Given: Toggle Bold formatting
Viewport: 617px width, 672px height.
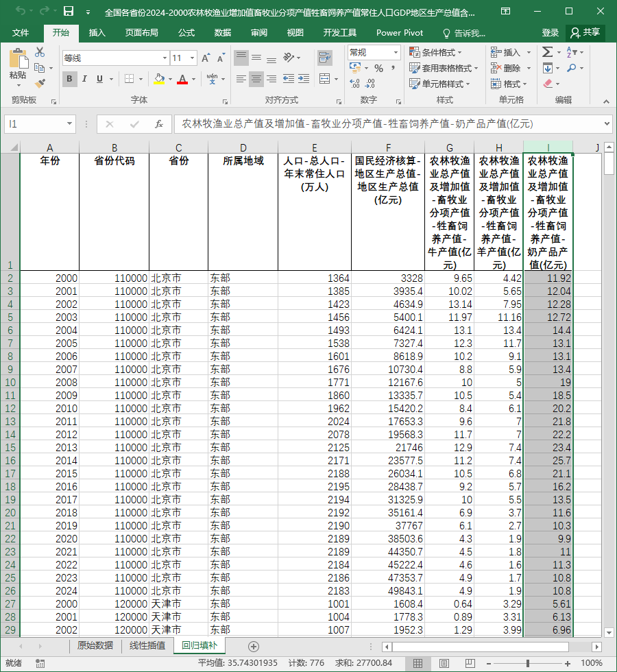Looking at the screenshot, I should [x=69, y=79].
